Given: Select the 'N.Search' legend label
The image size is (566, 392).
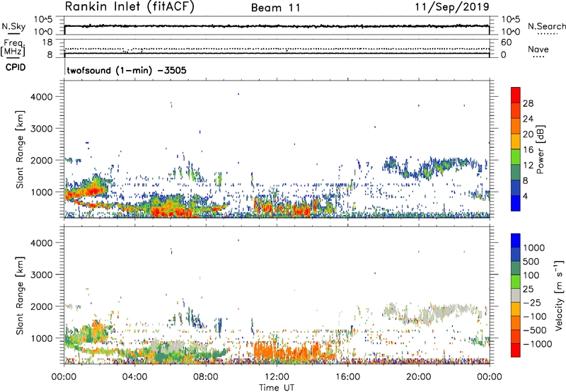Looking at the screenshot, I should click(x=546, y=26).
